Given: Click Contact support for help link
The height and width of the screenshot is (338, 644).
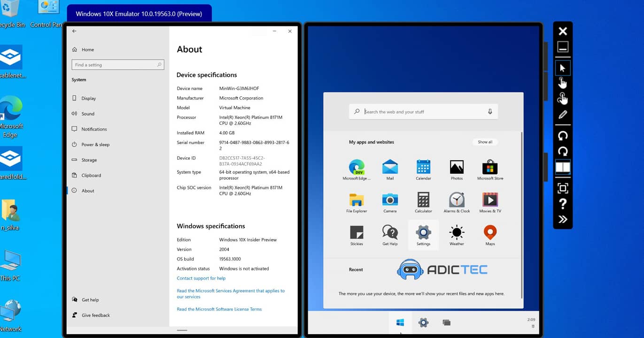Looking at the screenshot, I should point(201,278).
